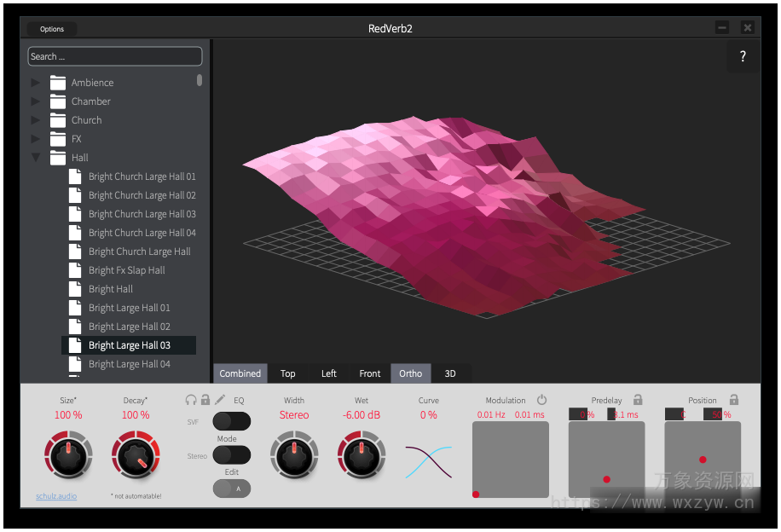
Task: Toggle the Stereo Mode switch
Action: click(x=232, y=454)
